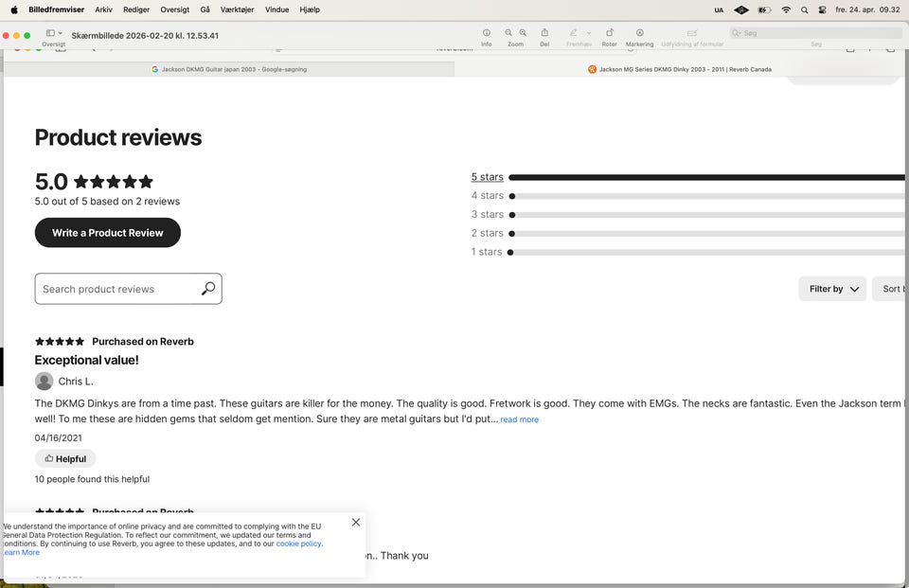The image size is (909, 588).
Task: Open the Hjælp menu
Action: click(310, 9)
